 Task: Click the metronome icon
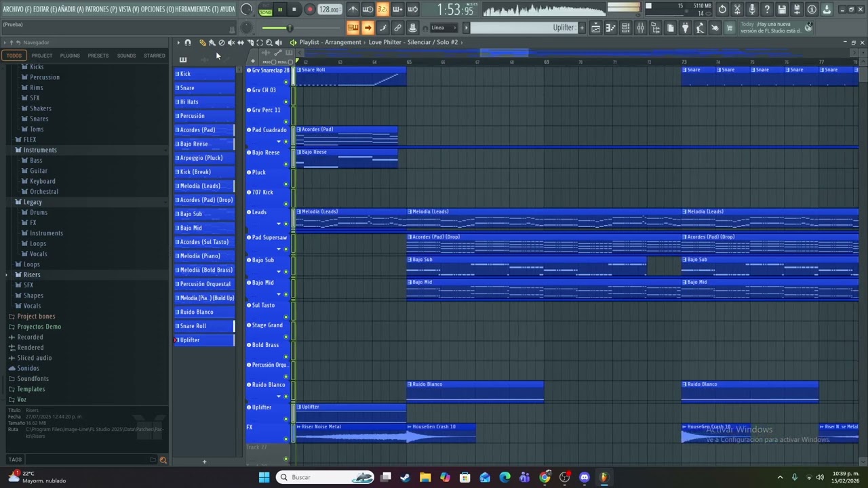tap(353, 9)
